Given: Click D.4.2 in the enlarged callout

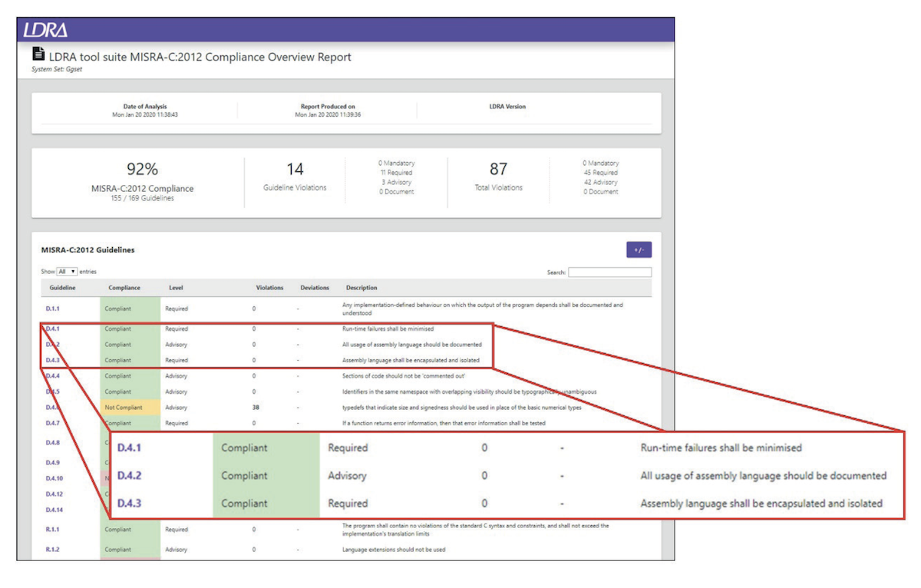Looking at the screenshot, I should (130, 476).
